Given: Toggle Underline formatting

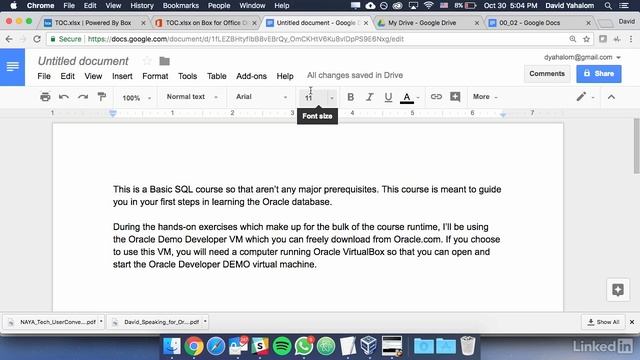Looking at the screenshot, I should click(x=388, y=97).
